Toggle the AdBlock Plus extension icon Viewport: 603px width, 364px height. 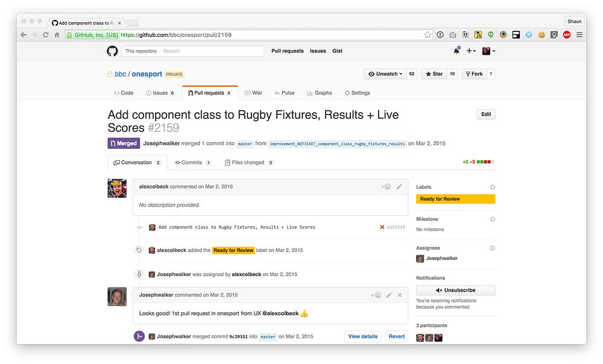pyautogui.click(x=566, y=35)
